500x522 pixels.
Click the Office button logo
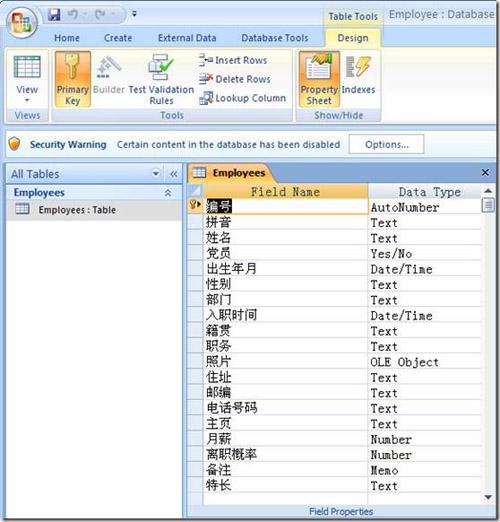(x=22, y=22)
